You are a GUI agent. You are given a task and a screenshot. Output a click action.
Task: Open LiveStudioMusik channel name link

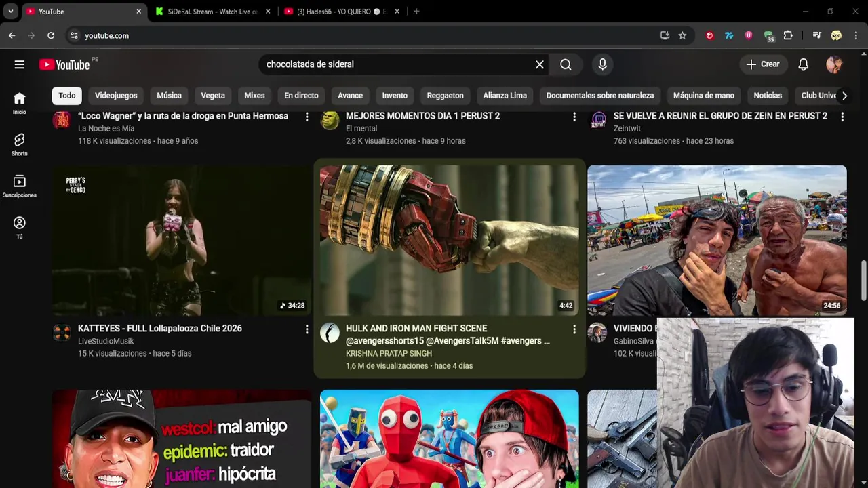pos(106,341)
